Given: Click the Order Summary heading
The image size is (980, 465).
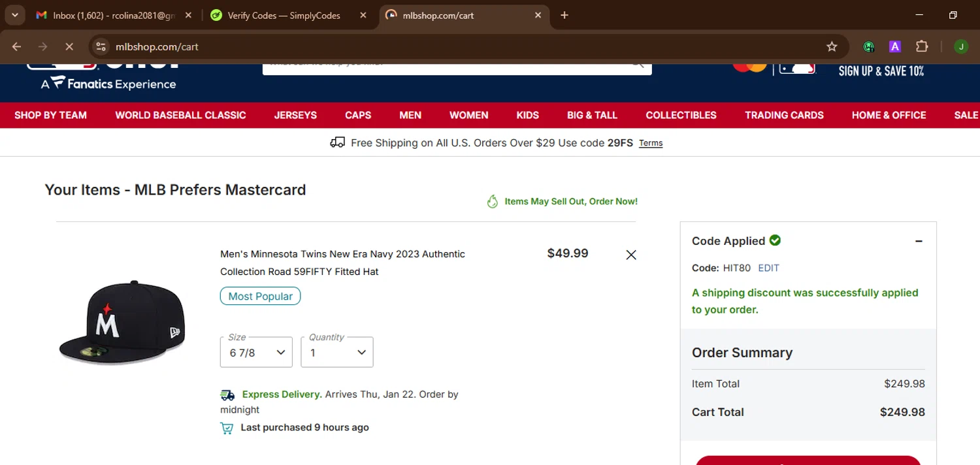Looking at the screenshot, I should click(742, 353).
